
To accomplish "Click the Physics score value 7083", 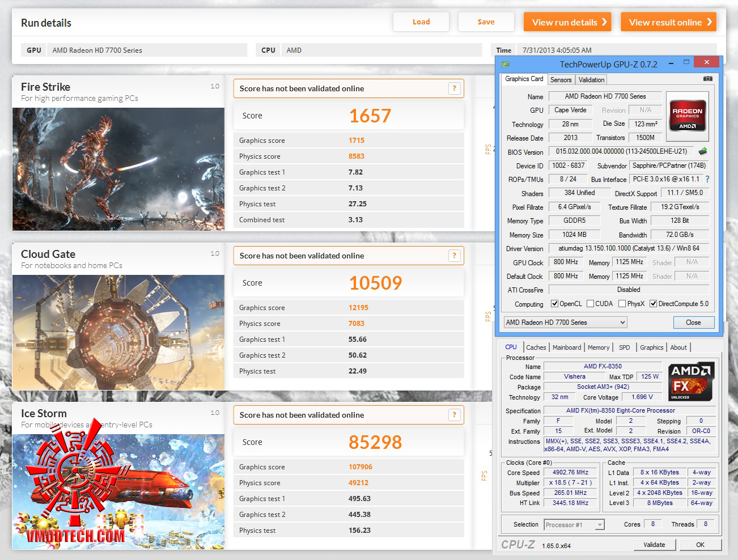I will [357, 324].
